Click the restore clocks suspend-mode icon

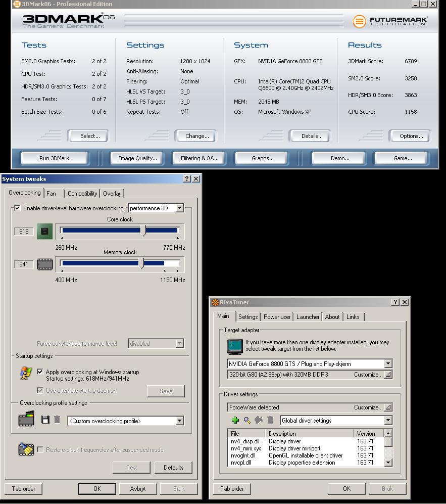[x=26, y=449]
